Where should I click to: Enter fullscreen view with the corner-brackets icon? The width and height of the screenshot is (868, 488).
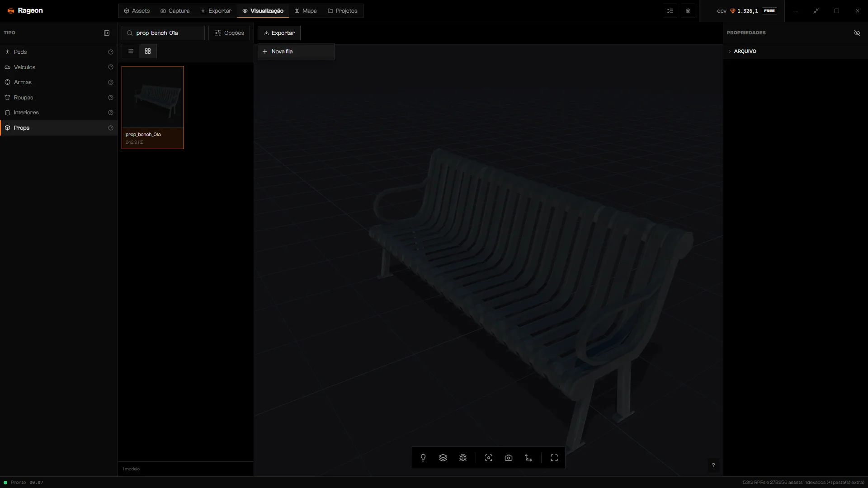(x=554, y=458)
